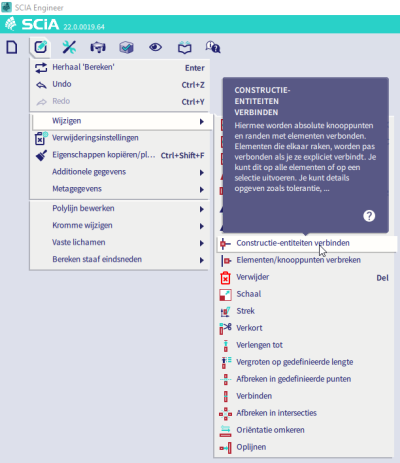Click the Vergroten op gedefinieerde lengte icon
This screenshot has height=463, width=400.
[x=226, y=362]
